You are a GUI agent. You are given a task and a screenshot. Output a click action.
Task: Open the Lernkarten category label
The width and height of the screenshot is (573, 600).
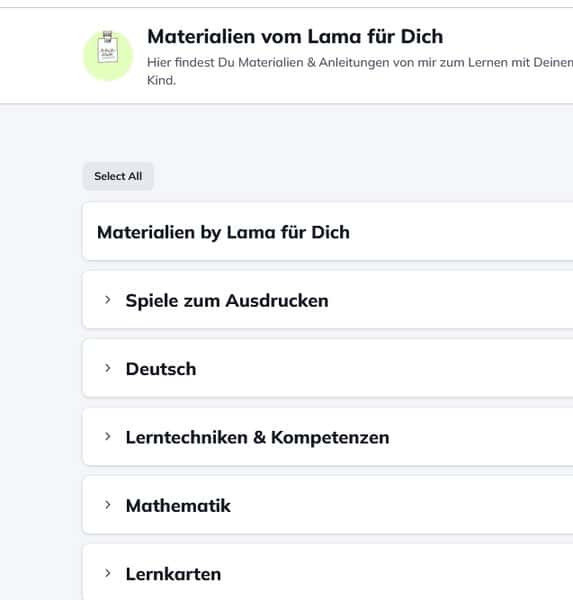click(x=173, y=574)
